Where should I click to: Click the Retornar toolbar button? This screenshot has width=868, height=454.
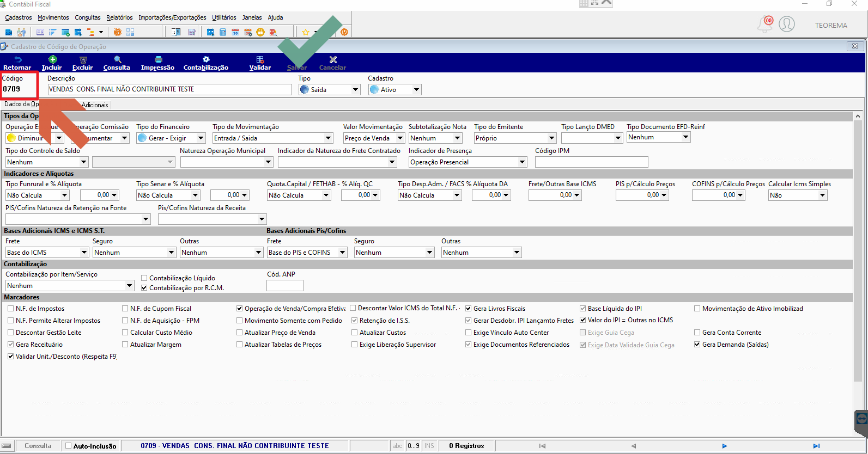[x=17, y=63]
